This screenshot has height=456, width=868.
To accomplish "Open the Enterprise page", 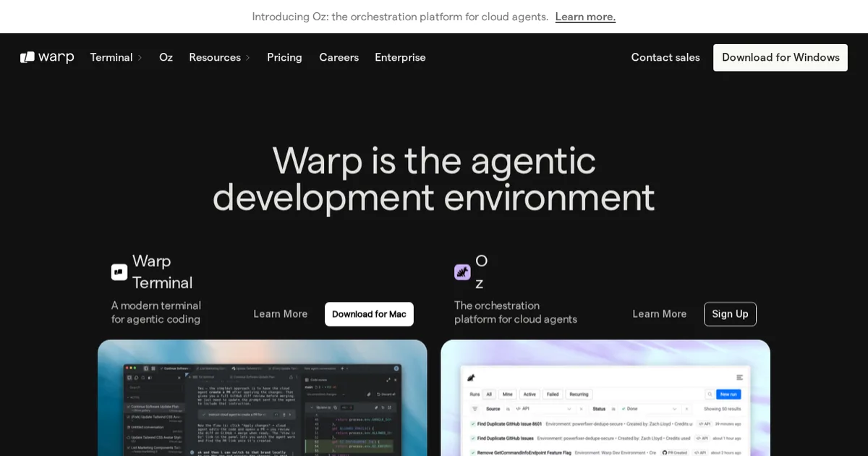I will [x=400, y=57].
